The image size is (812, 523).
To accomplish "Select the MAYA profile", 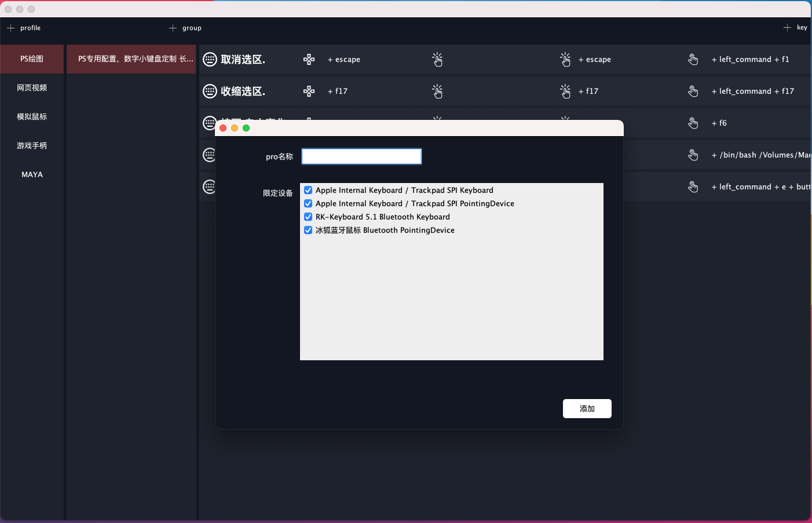I will [x=32, y=174].
